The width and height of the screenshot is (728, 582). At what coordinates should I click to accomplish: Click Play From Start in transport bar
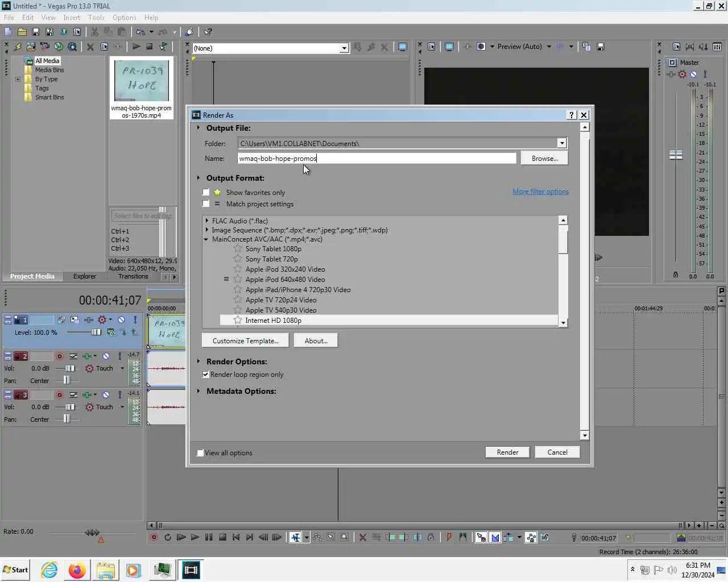pos(181,537)
